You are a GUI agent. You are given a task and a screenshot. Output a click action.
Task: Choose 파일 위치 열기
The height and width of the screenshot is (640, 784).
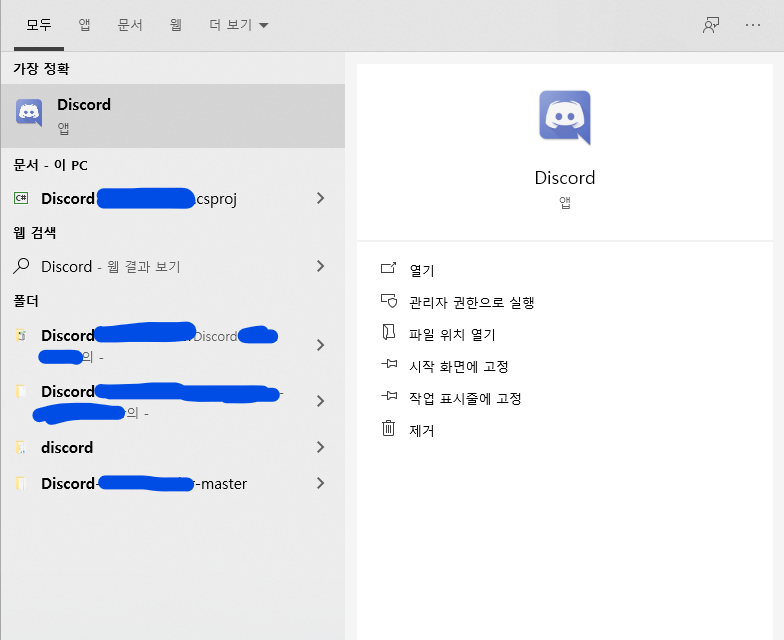click(452, 334)
